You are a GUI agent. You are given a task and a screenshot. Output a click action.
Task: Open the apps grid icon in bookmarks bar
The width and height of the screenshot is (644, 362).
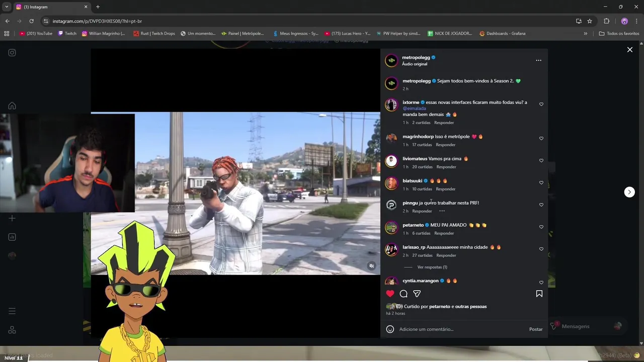coord(7,34)
